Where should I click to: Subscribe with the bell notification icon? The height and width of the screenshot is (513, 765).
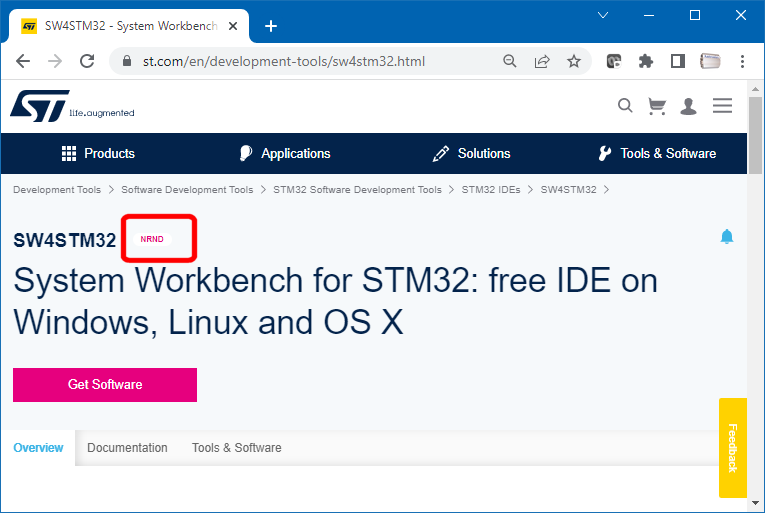click(x=727, y=236)
